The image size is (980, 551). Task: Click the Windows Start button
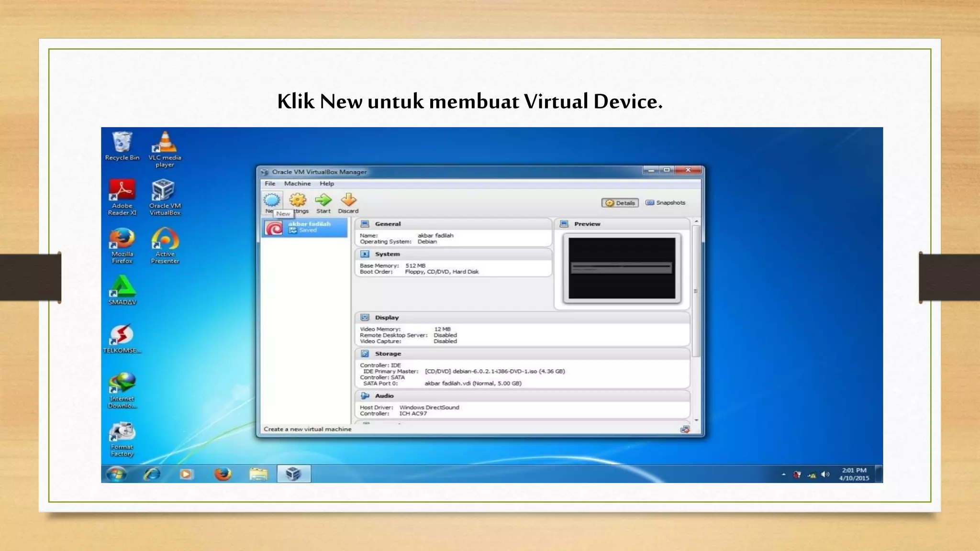(116, 474)
